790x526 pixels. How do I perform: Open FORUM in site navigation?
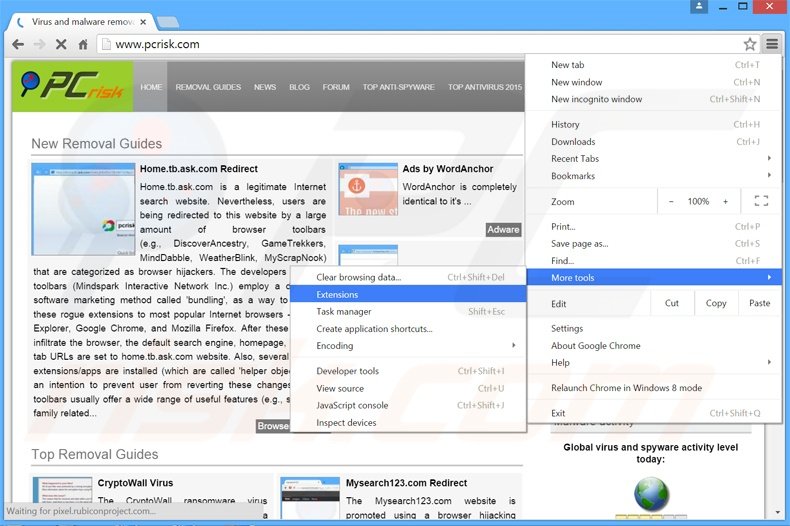(x=336, y=87)
